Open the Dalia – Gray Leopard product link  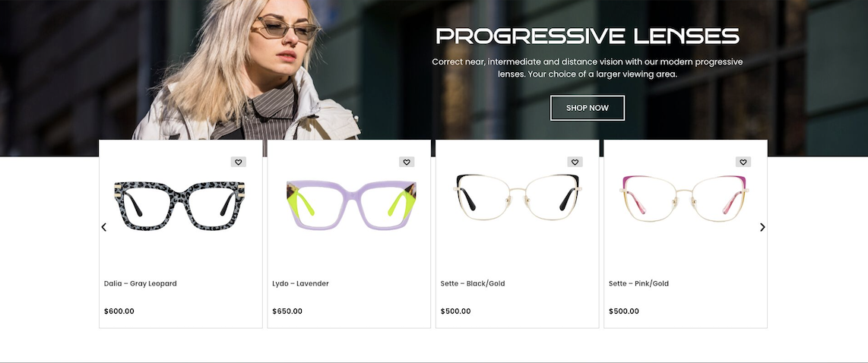pos(140,283)
